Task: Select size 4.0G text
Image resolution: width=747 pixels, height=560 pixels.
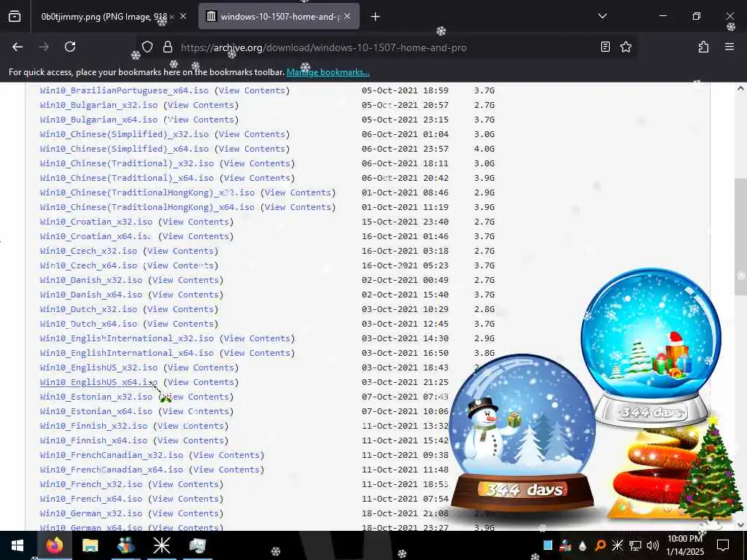Action: click(x=484, y=149)
